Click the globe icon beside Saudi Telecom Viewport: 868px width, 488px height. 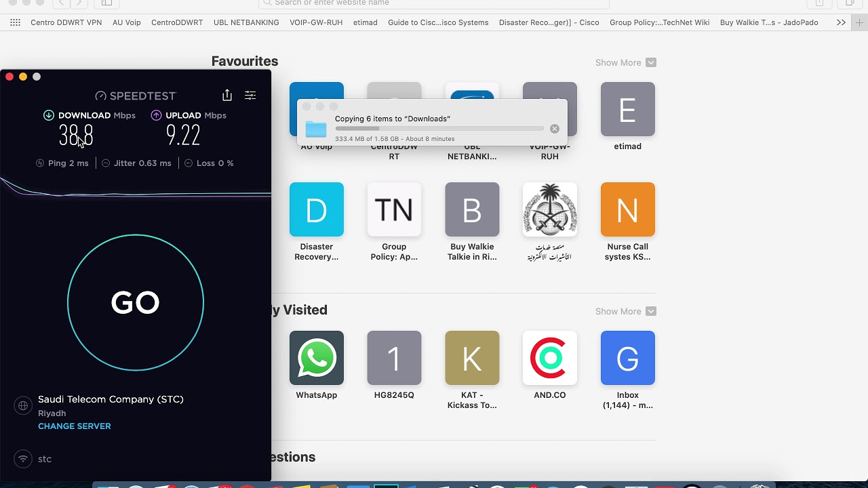[23, 406]
